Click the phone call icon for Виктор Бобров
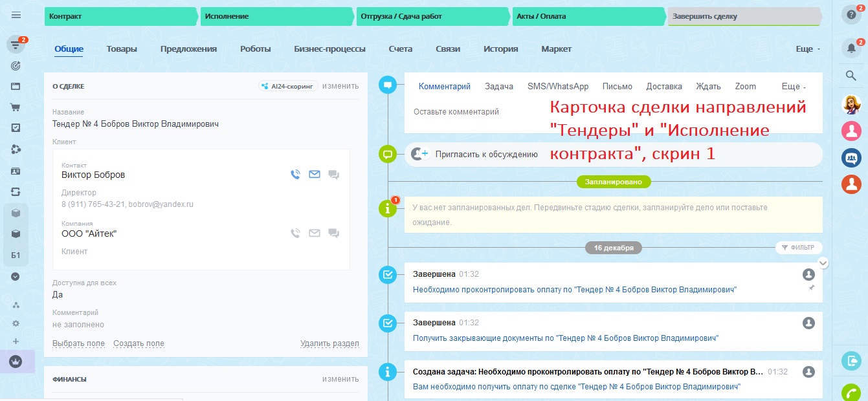868x401 pixels. tap(295, 174)
